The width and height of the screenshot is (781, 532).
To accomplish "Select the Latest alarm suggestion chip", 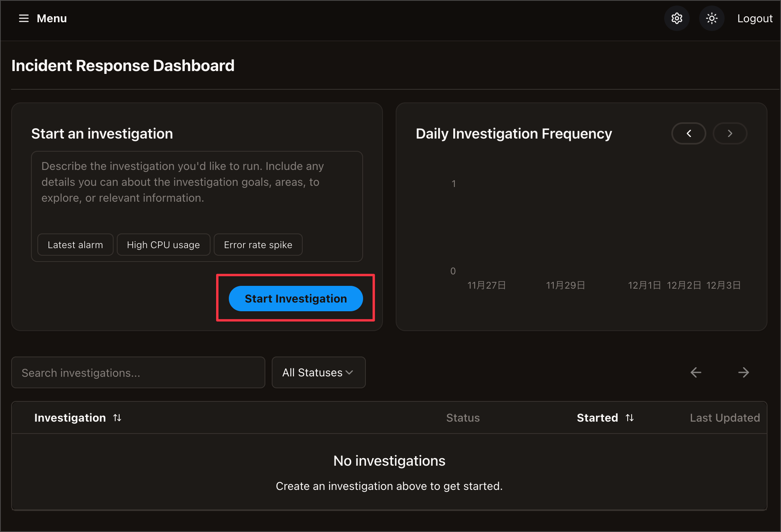I will point(75,245).
